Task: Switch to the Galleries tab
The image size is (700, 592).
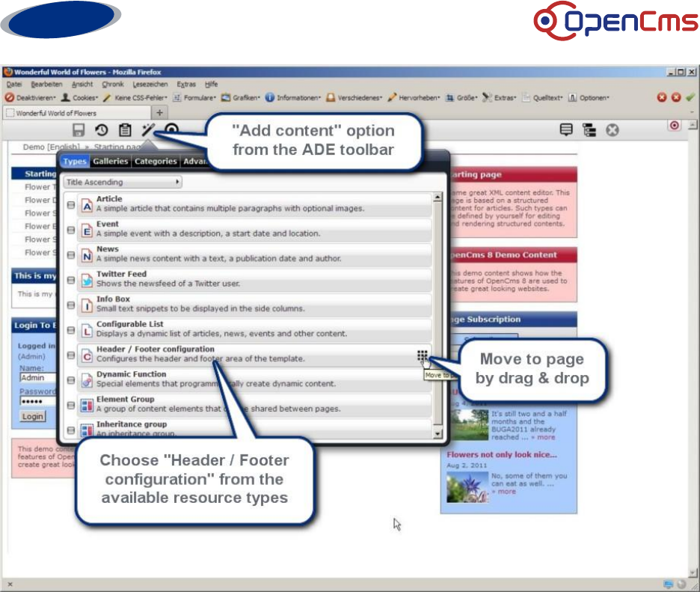Action: pyautogui.click(x=110, y=161)
